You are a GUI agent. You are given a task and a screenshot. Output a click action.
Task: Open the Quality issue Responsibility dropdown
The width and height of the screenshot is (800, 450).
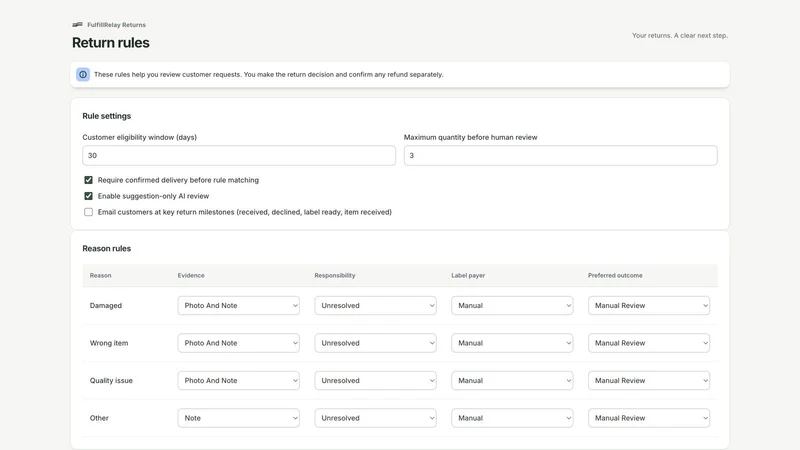click(x=375, y=381)
